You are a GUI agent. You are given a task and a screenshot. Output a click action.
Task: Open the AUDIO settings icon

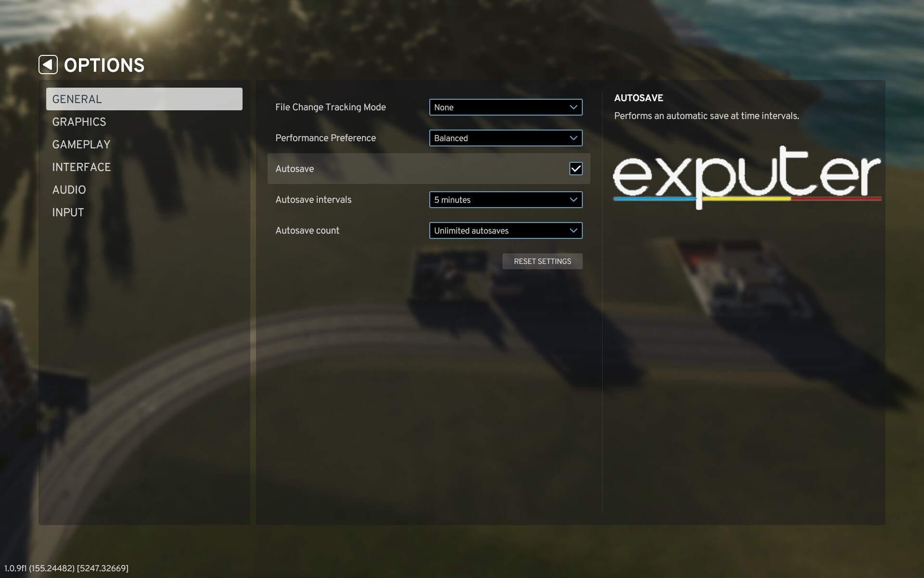69,189
